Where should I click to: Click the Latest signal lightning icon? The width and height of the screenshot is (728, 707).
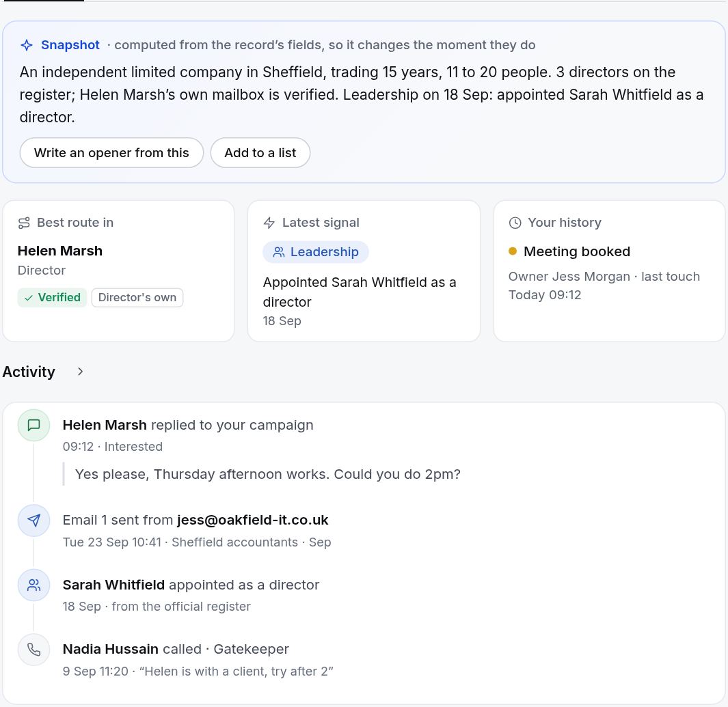269,223
